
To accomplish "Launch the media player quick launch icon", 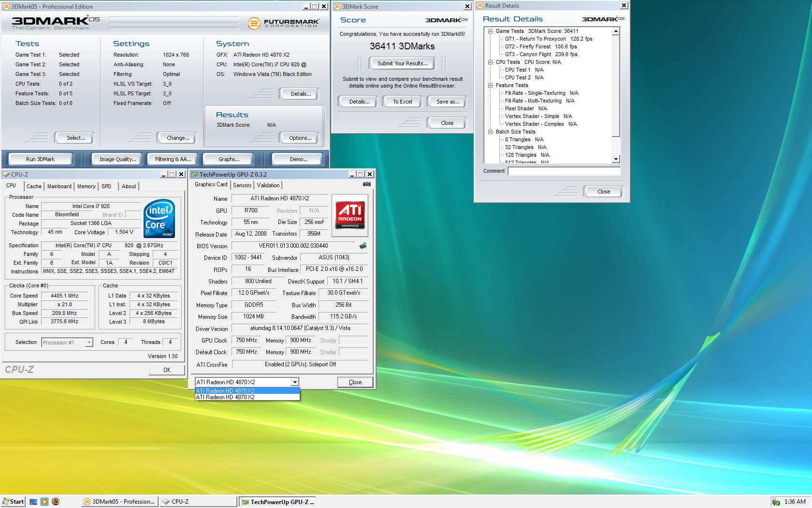I will (x=44, y=501).
